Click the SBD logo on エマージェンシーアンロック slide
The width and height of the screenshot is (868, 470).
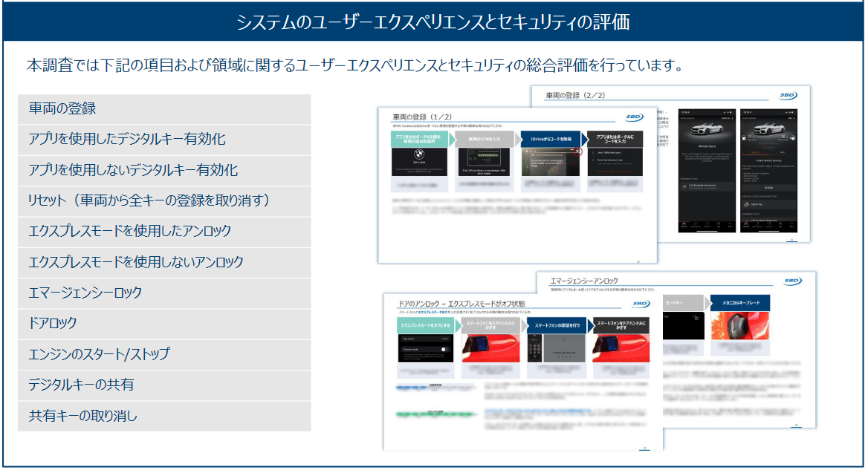(792, 281)
